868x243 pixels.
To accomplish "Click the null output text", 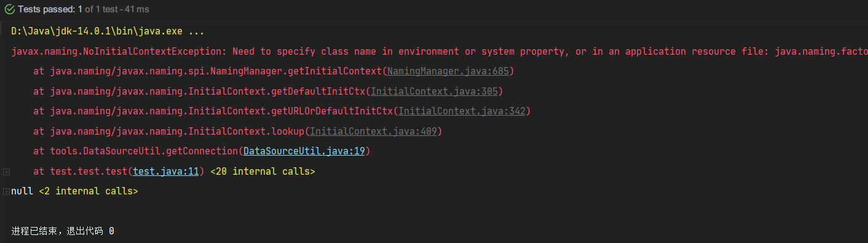I will 22,191.
